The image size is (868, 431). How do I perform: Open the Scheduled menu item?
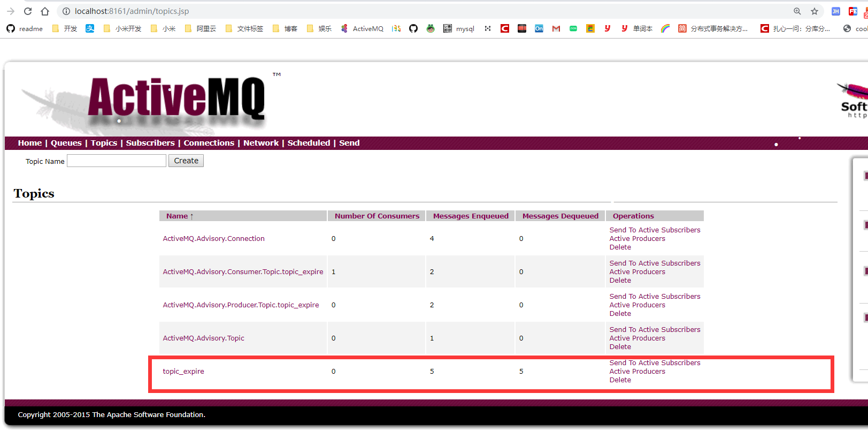309,143
